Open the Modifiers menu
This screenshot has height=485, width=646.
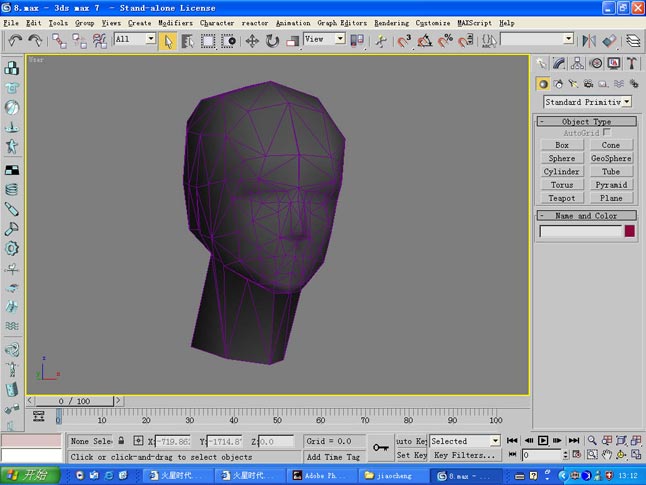(x=176, y=23)
